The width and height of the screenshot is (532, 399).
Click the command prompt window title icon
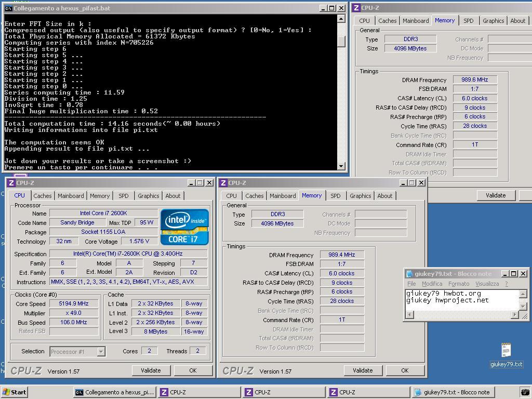[x=8, y=8]
